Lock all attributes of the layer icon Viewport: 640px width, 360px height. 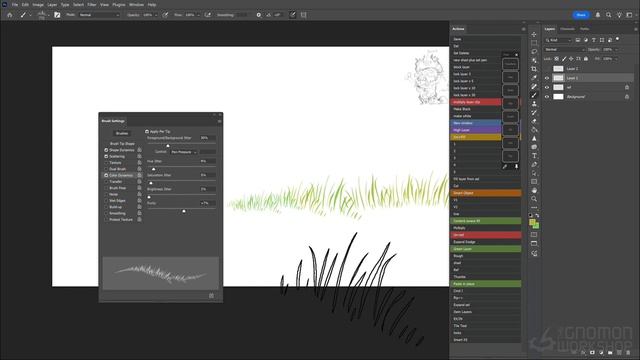point(586,59)
